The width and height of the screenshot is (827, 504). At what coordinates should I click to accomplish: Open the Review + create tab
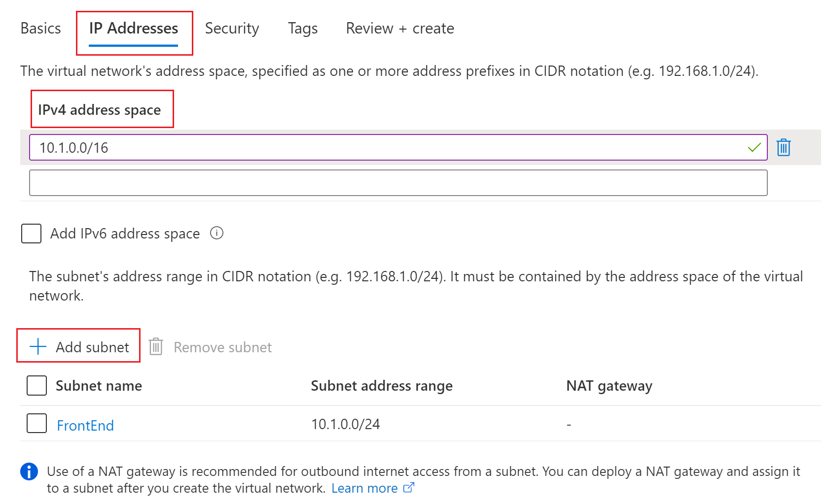(x=400, y=29)
